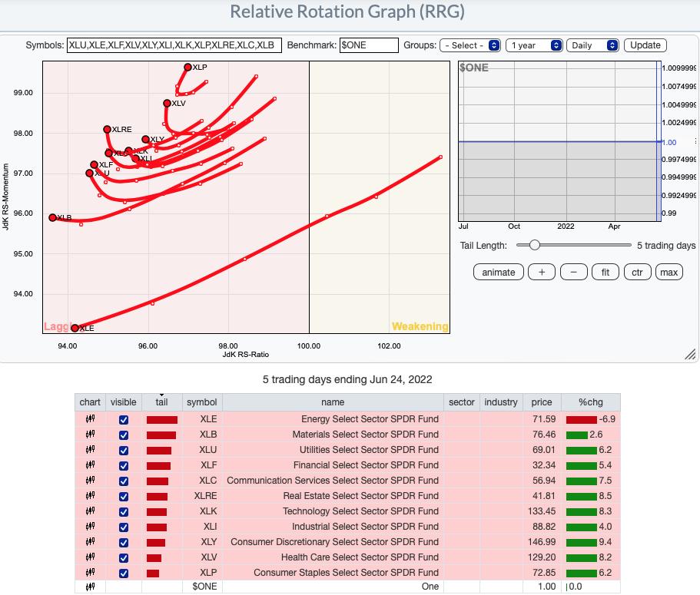Toggle visible checkbox for XLK Technology
700x595 pixels.
point(124,512)
